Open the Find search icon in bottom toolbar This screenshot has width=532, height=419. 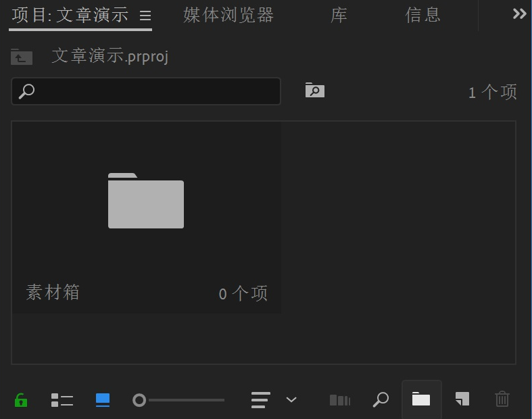pos(381,399)
